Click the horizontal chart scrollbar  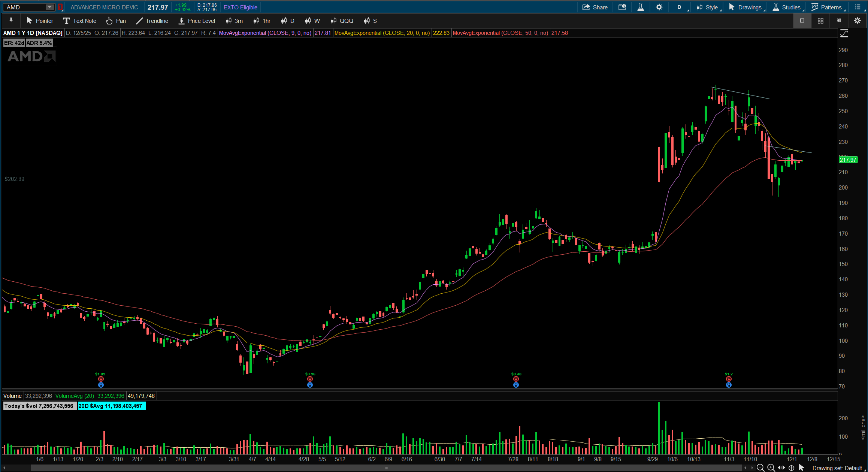click(386, 468)
